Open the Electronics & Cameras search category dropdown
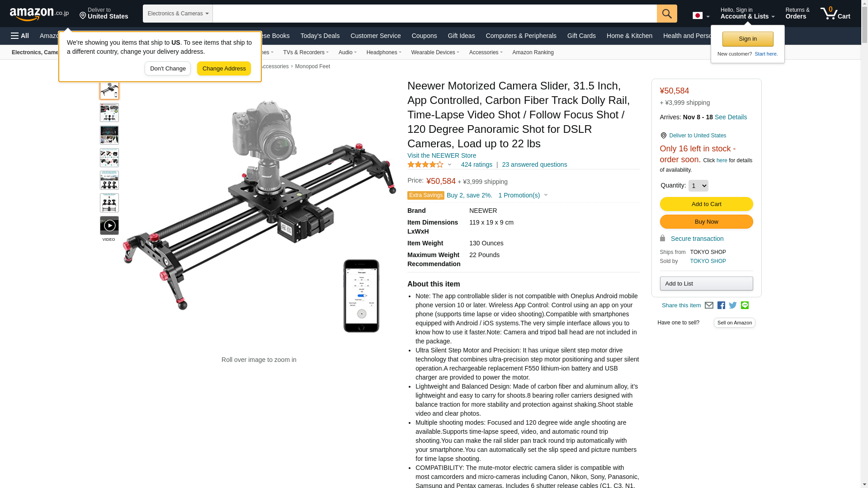 (178, 14)
